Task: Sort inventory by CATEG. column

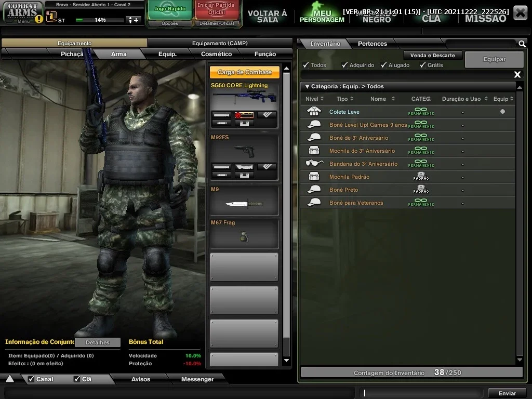Action: coord(421,99)
